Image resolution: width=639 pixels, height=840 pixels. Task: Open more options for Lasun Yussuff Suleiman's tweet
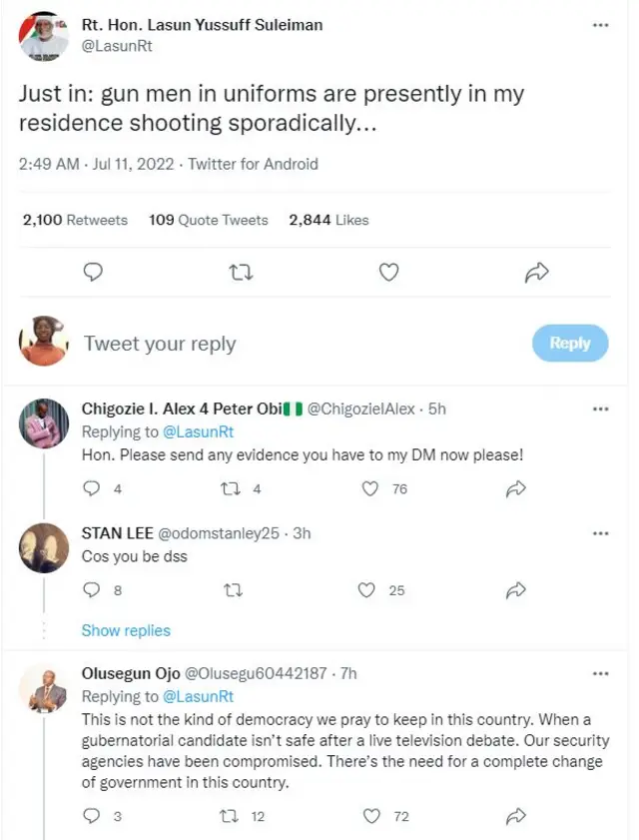click(600, 24)
